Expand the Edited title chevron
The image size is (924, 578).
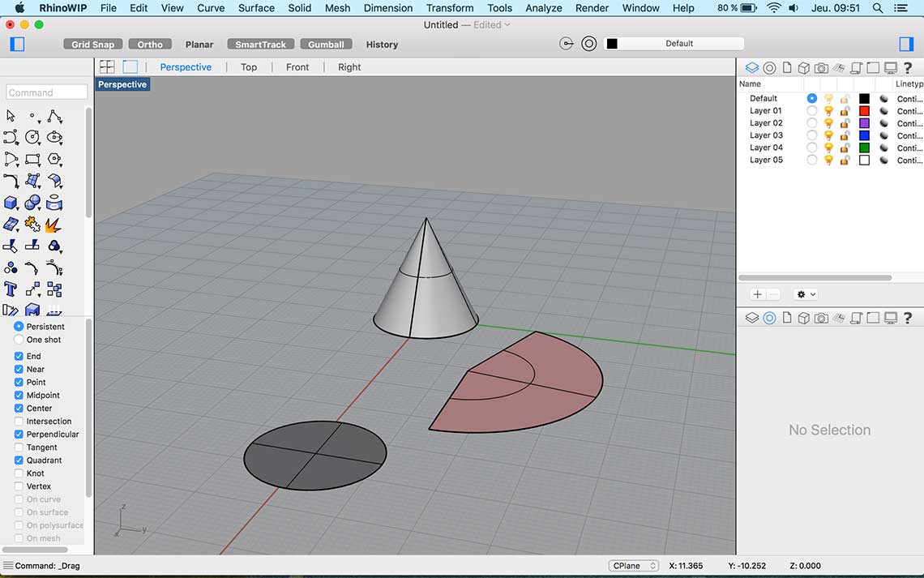[x=507, y=25]
